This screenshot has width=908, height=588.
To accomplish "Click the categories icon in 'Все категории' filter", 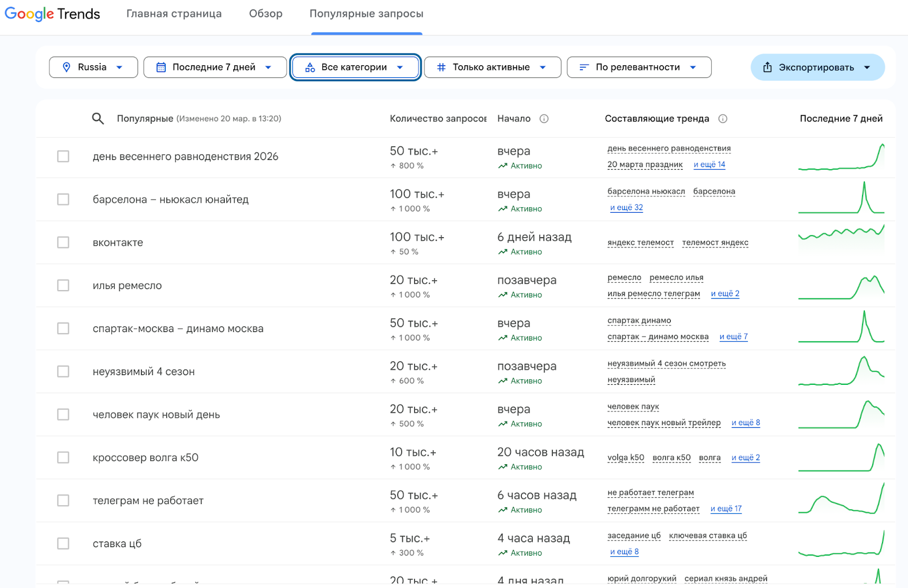I will [310, 67].
